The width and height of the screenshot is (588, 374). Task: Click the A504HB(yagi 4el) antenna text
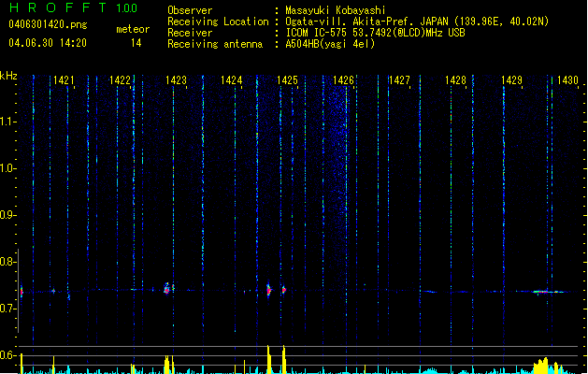(x=330, y=44)
